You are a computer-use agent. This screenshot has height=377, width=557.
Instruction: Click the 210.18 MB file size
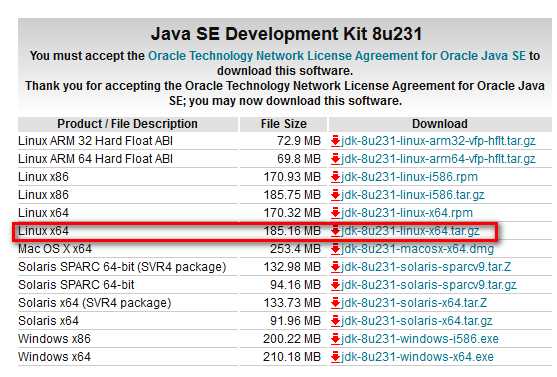[x=292, y=357]
